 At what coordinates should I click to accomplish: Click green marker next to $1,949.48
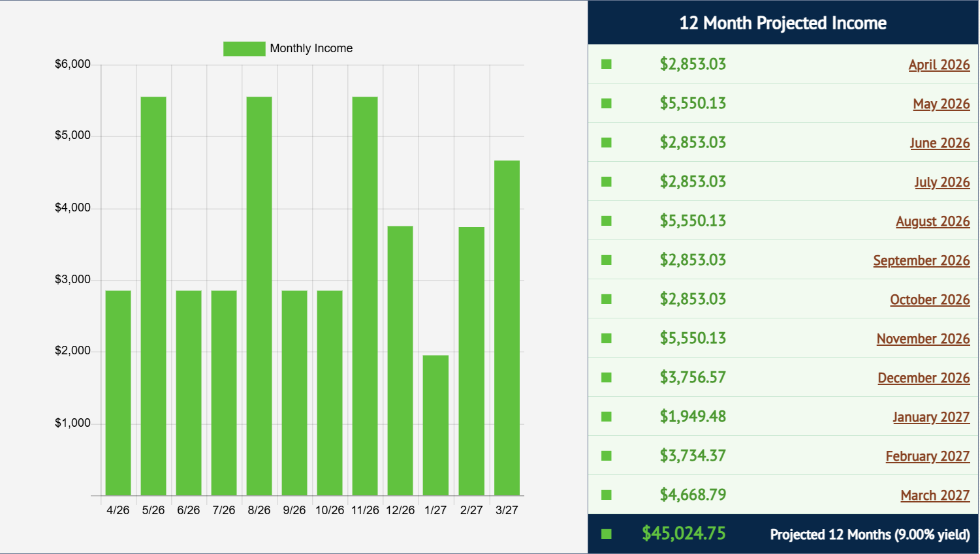(x=607, y=416)
